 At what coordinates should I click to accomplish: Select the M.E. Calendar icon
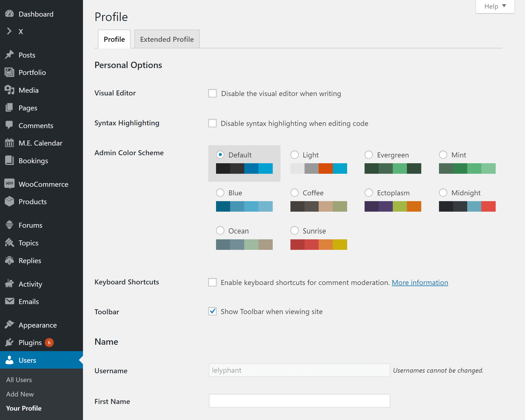pos(9,143)
